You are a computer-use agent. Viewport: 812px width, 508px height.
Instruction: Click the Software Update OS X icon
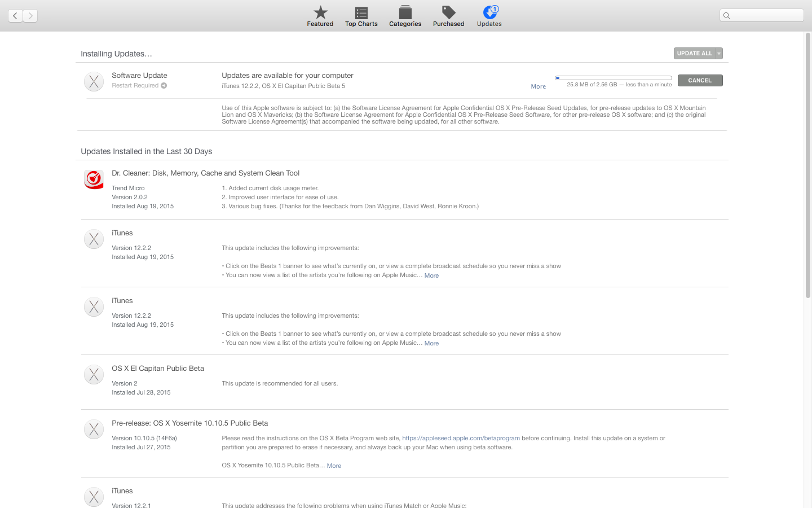(94, 81)
